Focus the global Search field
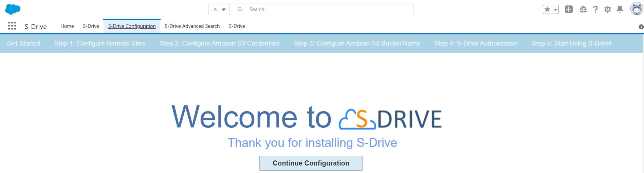The height and width of the screenshot is (173, 644). point(321,9)
